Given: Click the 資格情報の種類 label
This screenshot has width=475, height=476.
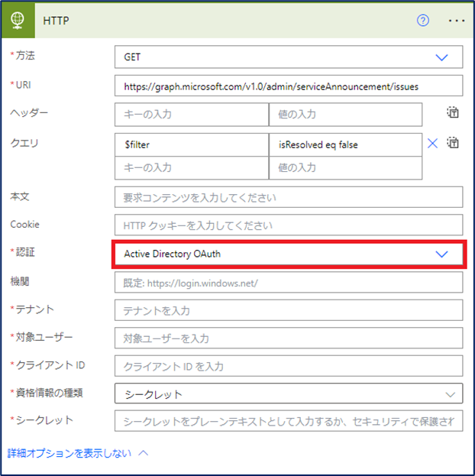Looking at the screenshot, I should (49, 393).
